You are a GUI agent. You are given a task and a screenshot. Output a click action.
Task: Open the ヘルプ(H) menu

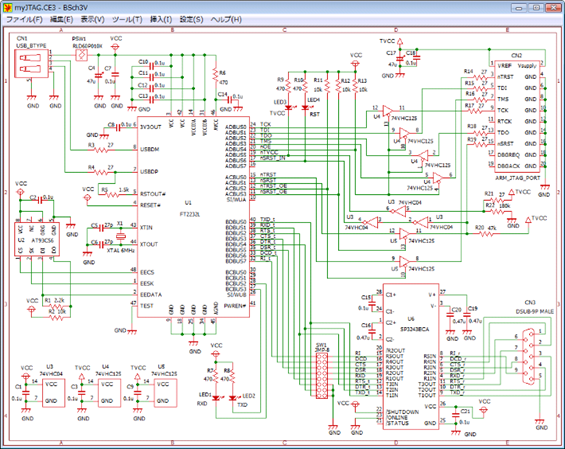[x=226, y=19]
